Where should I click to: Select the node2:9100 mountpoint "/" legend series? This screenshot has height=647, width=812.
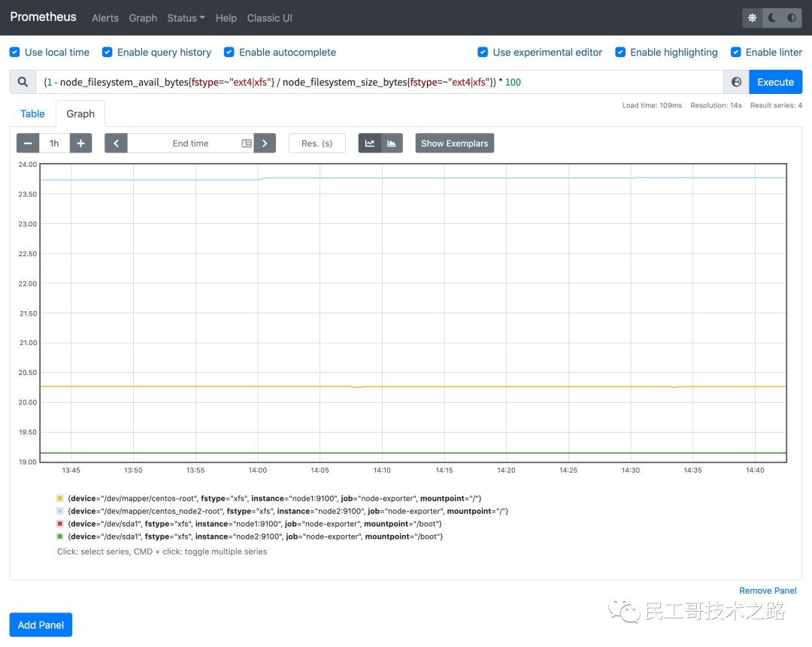tap(288, 511)
